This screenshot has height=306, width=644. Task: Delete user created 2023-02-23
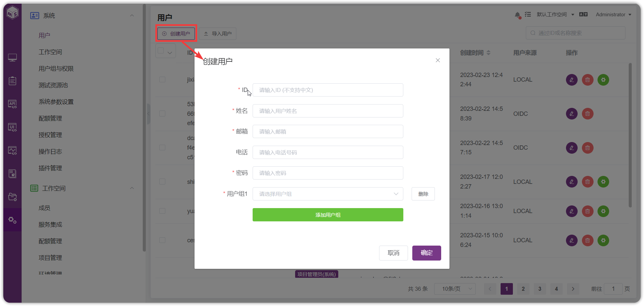tap(588, 80)
